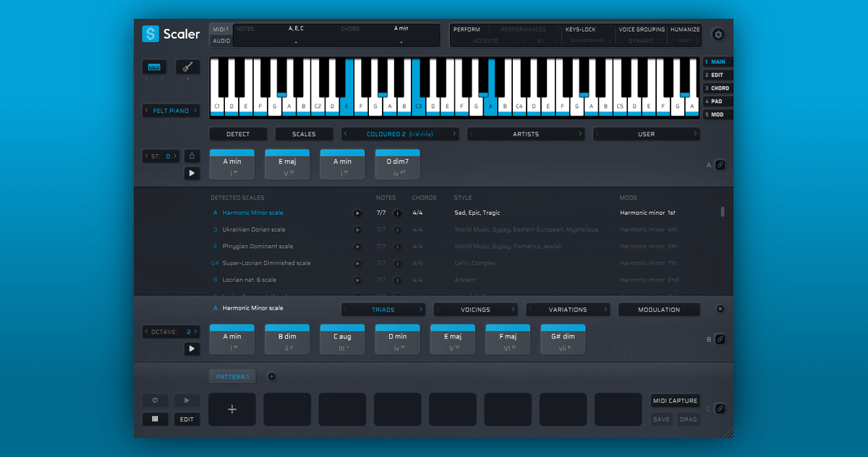Preview the Harmonic Minor scale play icon
This screenshot has width=868, height=457.
click(357, 213)
